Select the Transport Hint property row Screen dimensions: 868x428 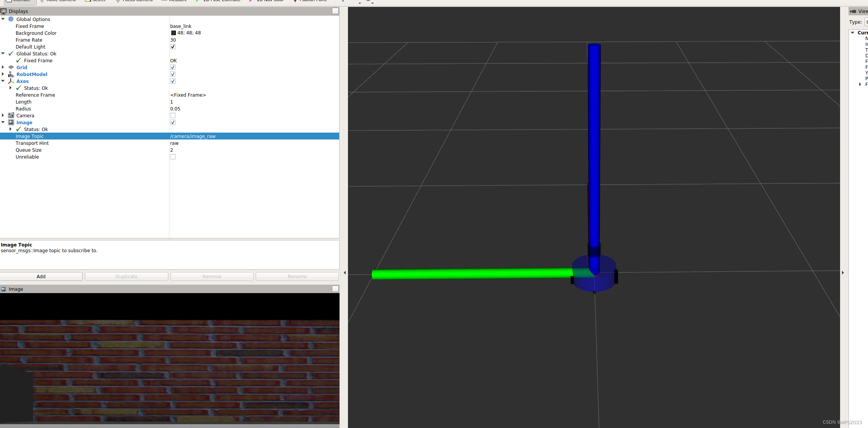click(32, 143)
